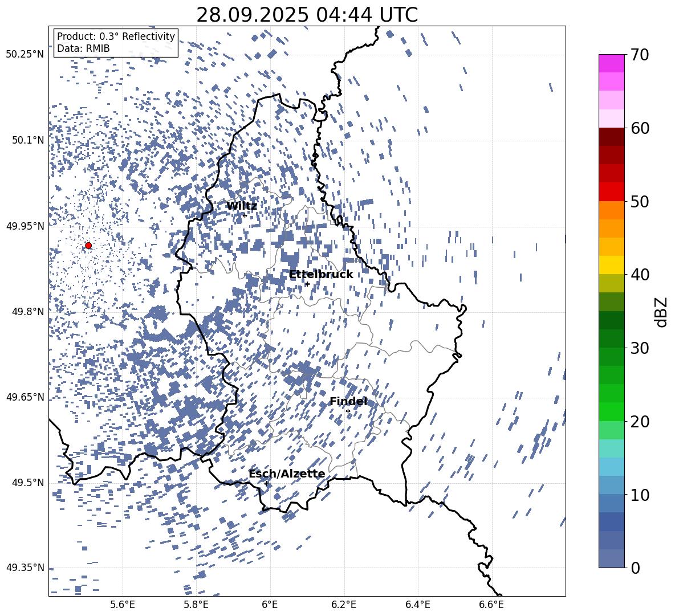
Task: Click the colorbar 70 tick label
Action: [640, 55]
